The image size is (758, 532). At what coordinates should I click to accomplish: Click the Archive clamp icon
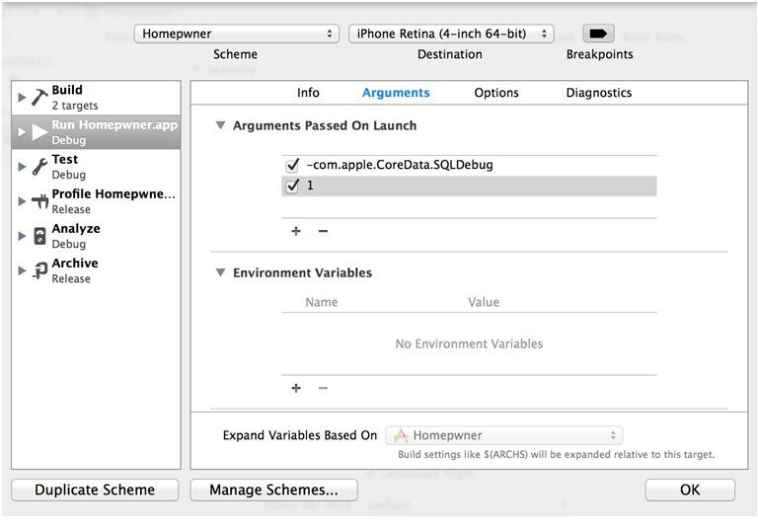[x=39, y=270]
